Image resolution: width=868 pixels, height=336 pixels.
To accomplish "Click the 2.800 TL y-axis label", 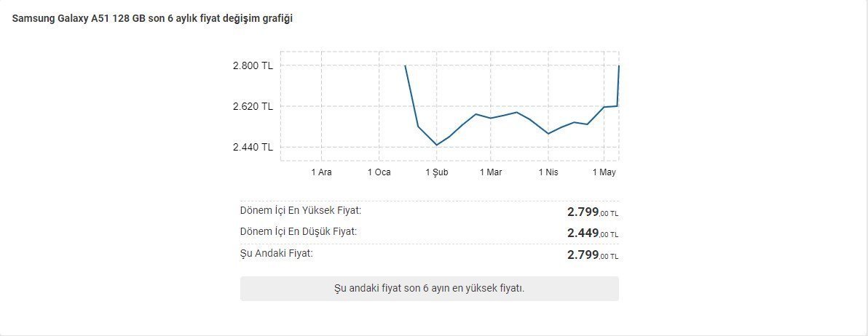I will click(253, 65).
